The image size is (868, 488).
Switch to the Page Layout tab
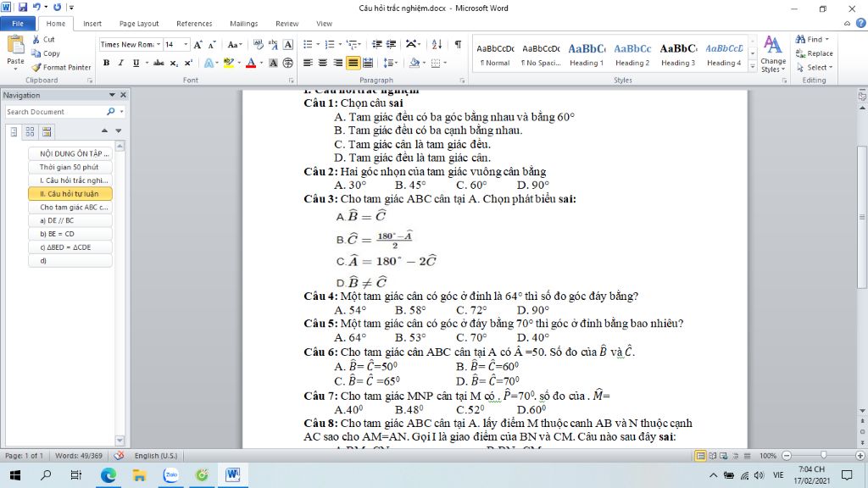139,23
